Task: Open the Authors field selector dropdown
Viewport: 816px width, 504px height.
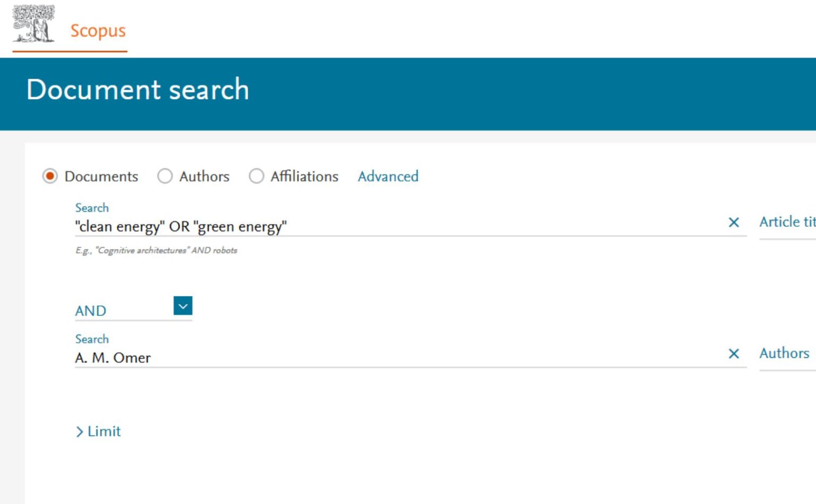Action: (x=785, y=353)
